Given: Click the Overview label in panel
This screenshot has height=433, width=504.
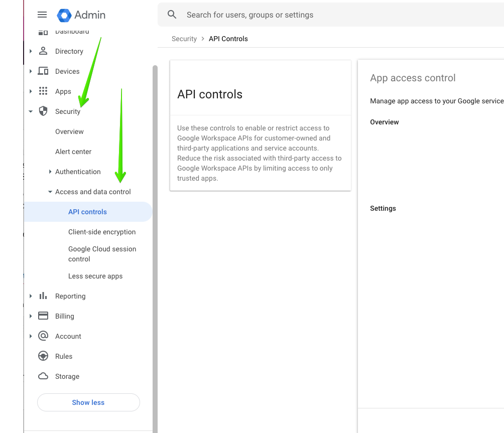Looking at the screenshot, I should pyautogui.click(x=384, y=122).
